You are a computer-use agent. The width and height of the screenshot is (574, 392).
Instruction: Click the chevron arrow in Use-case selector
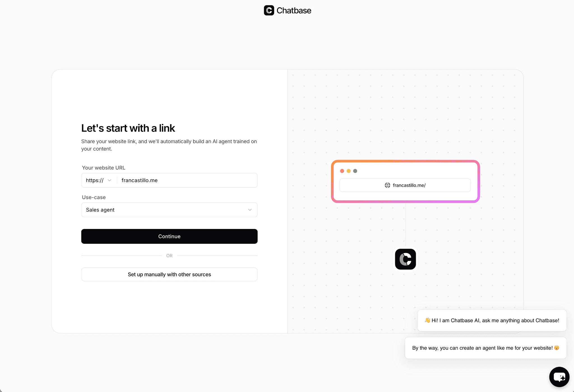(250, 210)
